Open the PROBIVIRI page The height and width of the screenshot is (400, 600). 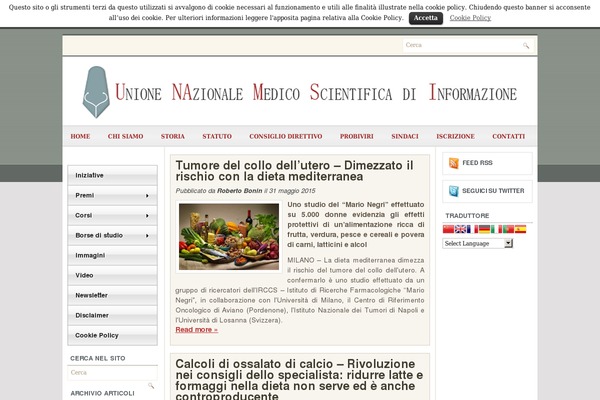(x=357, y=136)
